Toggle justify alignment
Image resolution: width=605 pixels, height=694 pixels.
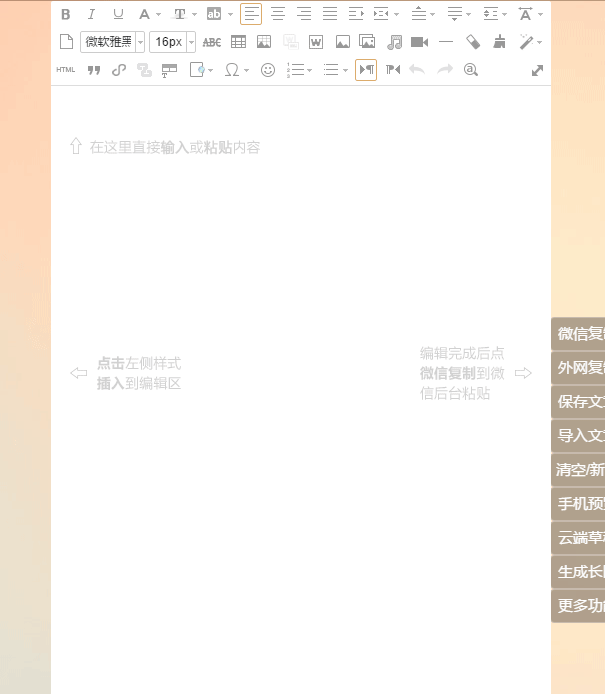(330, 14)
